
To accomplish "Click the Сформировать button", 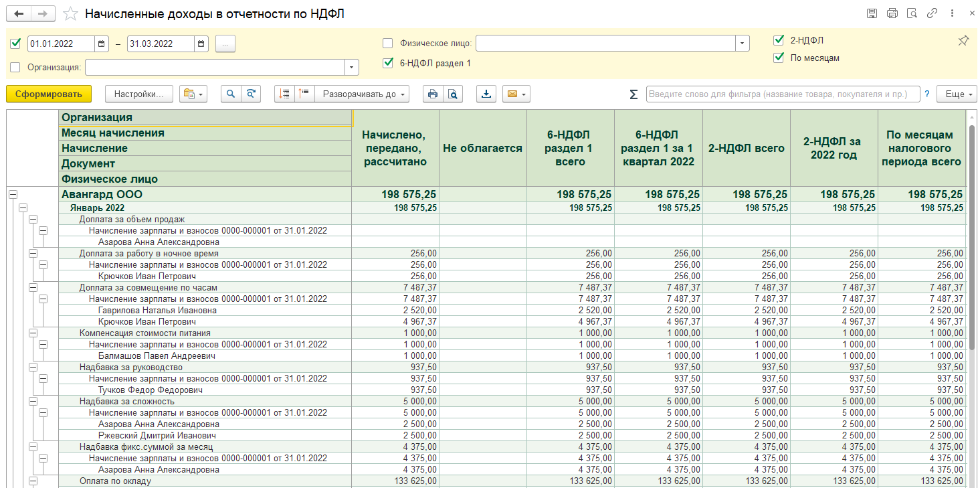I will coord(49,94).
